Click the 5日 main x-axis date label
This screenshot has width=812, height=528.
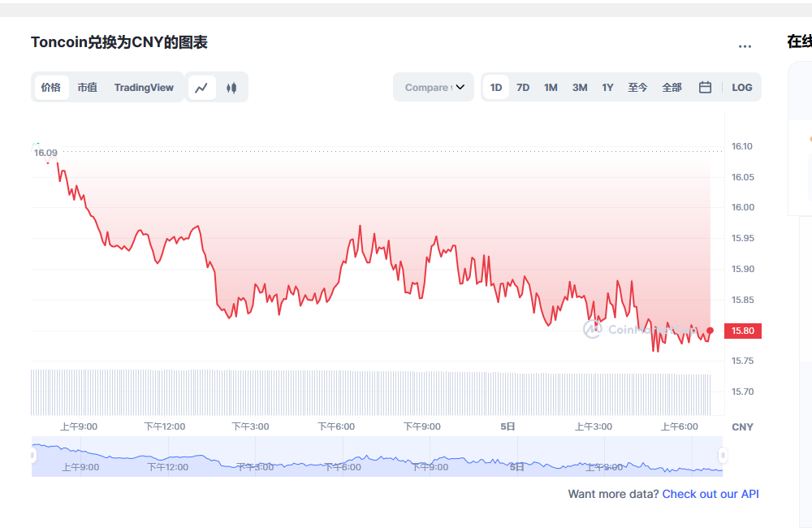pos(508,426)
